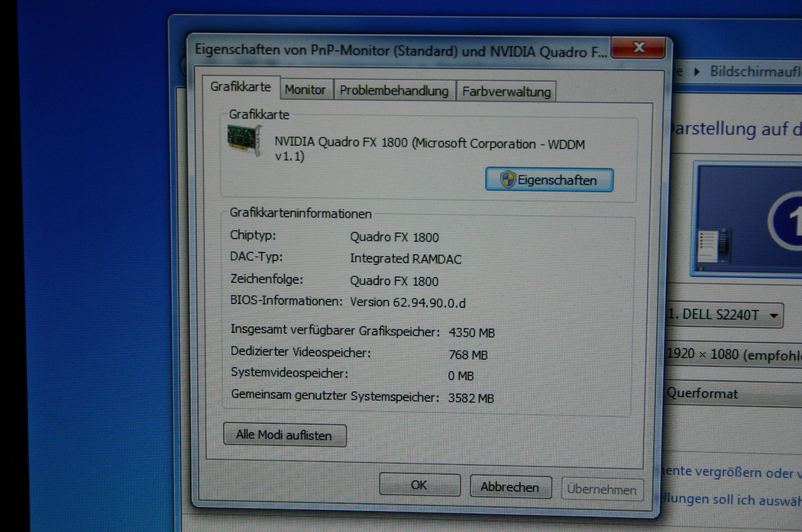Click the Dedizierter Videospeicher label
Screen dimensions: 802x532
(x=301, y=352)
